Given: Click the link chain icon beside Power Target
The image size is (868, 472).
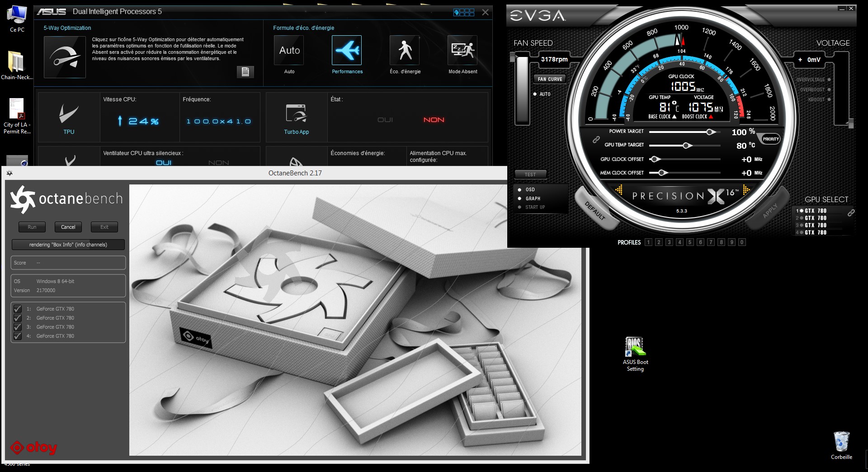Looking at the screenshot, I should point(596,140).
